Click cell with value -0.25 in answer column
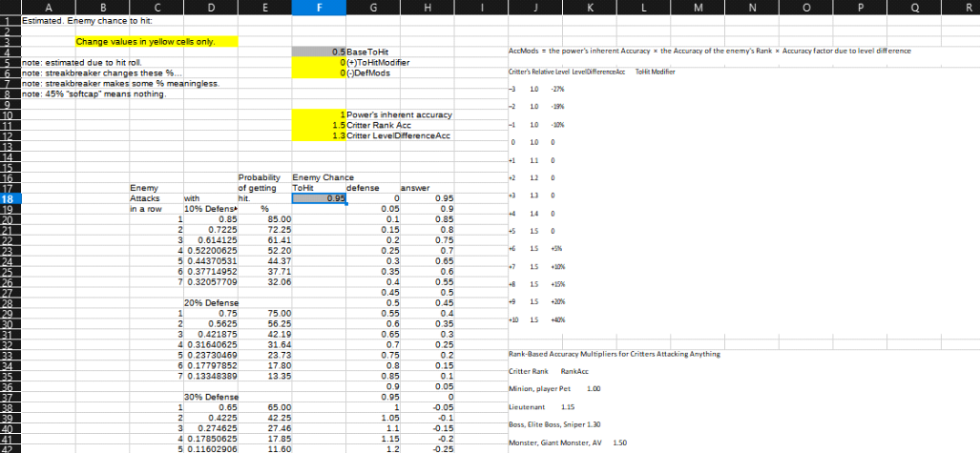 click(x=427, y=448)
